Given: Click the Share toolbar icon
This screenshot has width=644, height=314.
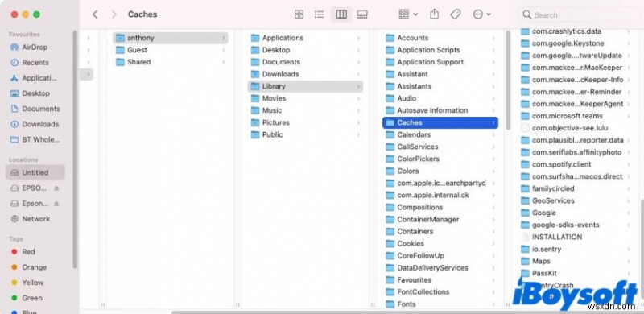Looking at the screenshot, I should coord(434,14).
